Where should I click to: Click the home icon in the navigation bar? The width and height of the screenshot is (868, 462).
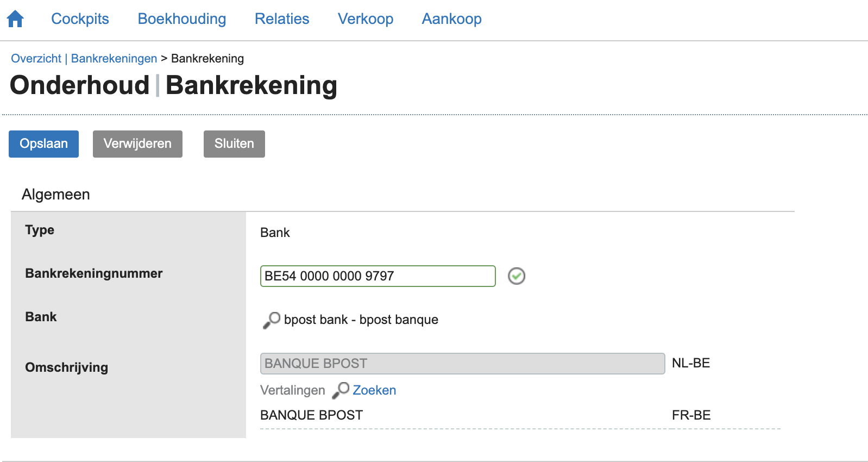pyautogui.click(x=16, y=18)
